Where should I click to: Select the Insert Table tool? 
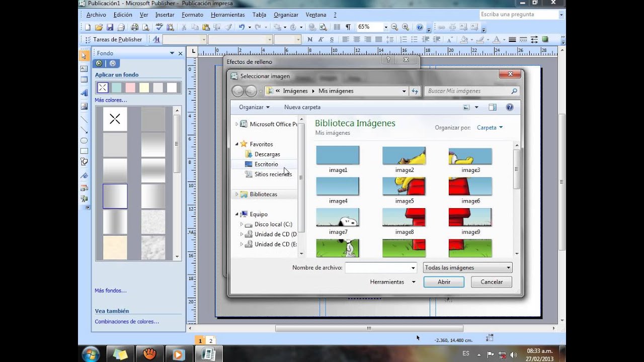coord(84,80)
